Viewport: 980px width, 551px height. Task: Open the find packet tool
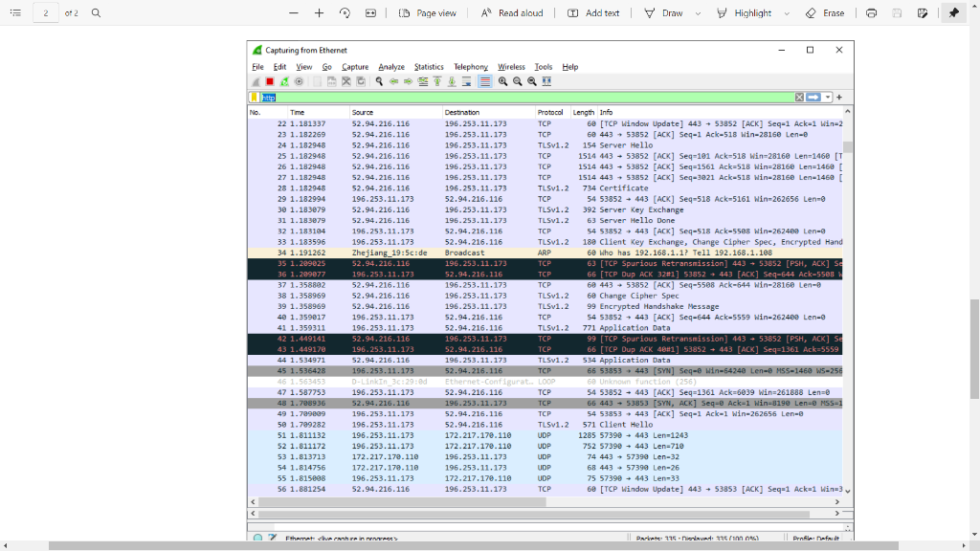pos(377,81)
